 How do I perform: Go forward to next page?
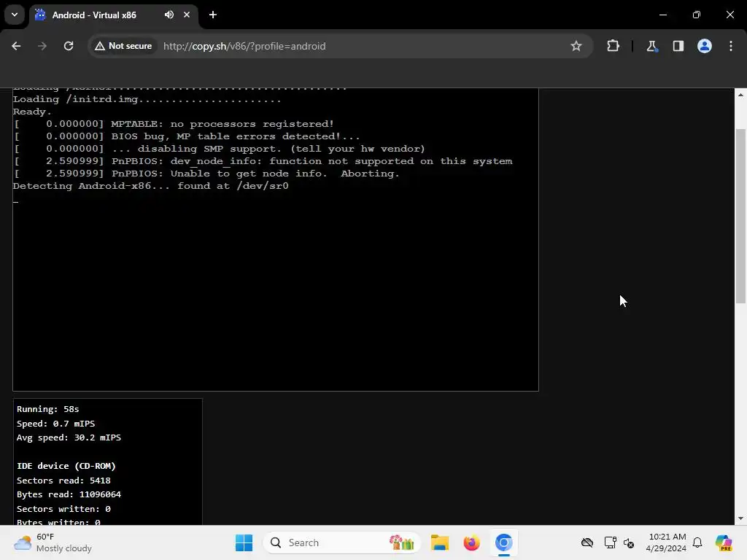pos(42,46)
